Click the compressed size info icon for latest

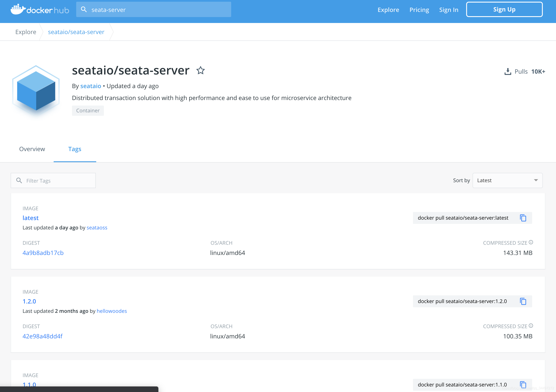coord(531,242)
